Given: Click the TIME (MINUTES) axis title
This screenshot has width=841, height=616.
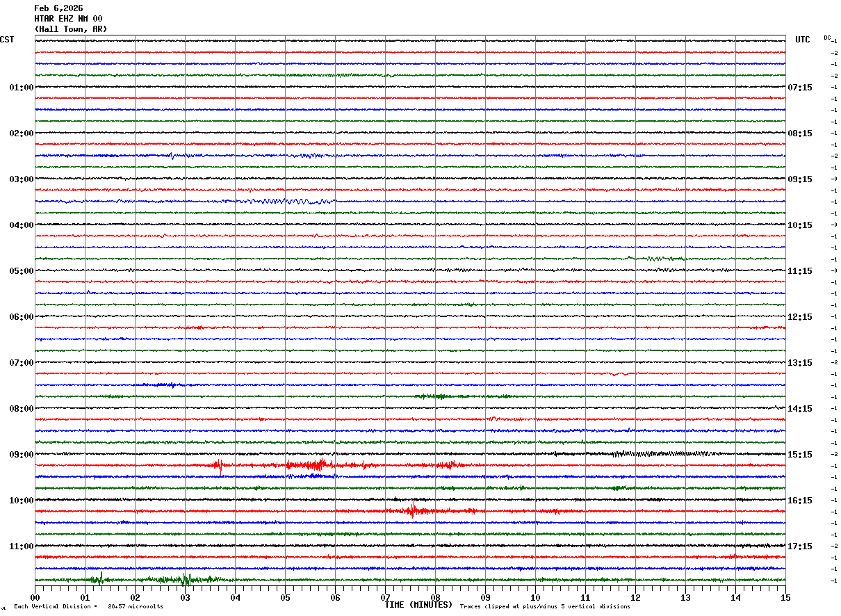Looking at the screenshot, I should pyautogui.click(x=418, y=605).
